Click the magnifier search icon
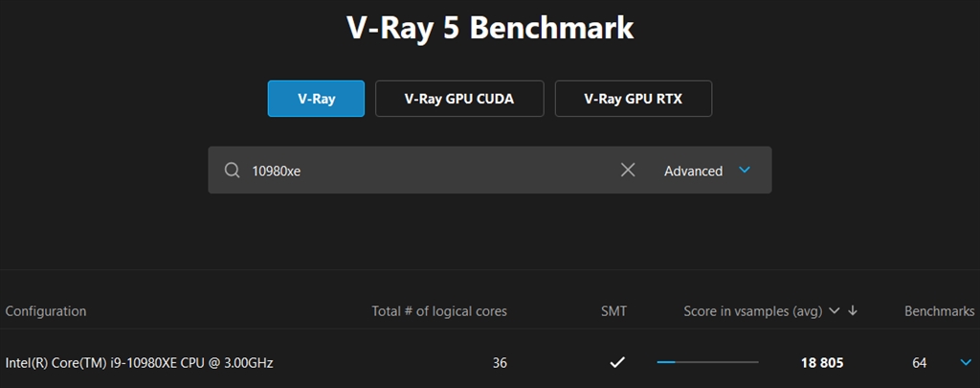Screen dimensions: 980x388 (232, 171)
